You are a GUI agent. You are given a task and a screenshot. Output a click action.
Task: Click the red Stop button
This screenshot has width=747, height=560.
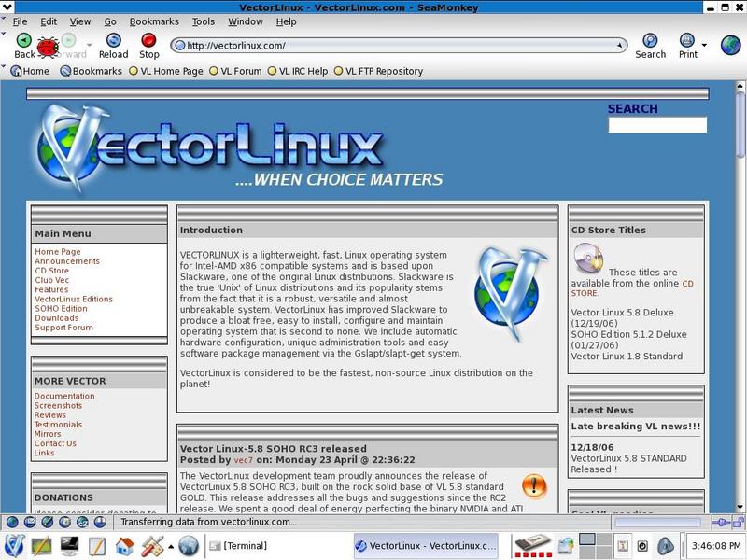pos(149,45)
